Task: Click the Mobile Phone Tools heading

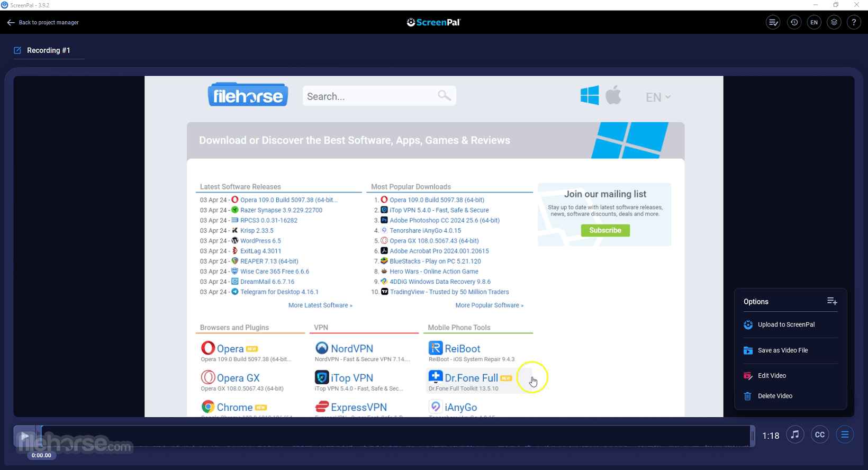Action: [x=459, y=328]
